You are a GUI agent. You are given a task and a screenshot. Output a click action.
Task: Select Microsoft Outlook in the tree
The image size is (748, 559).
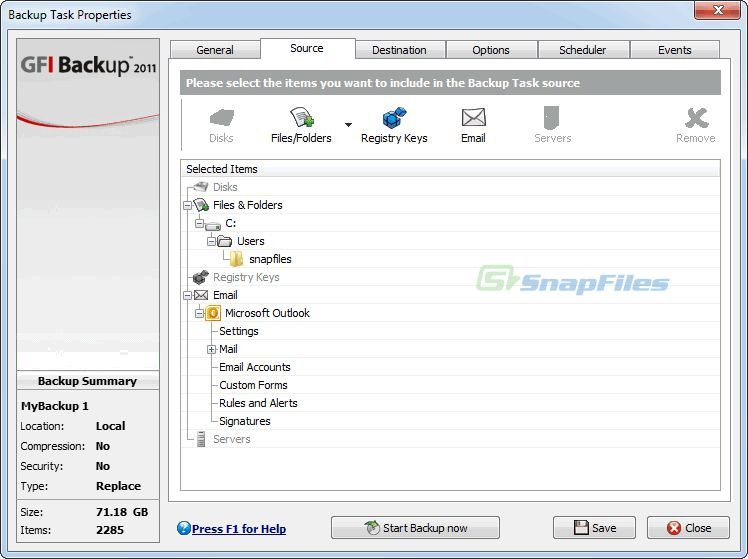267,313
